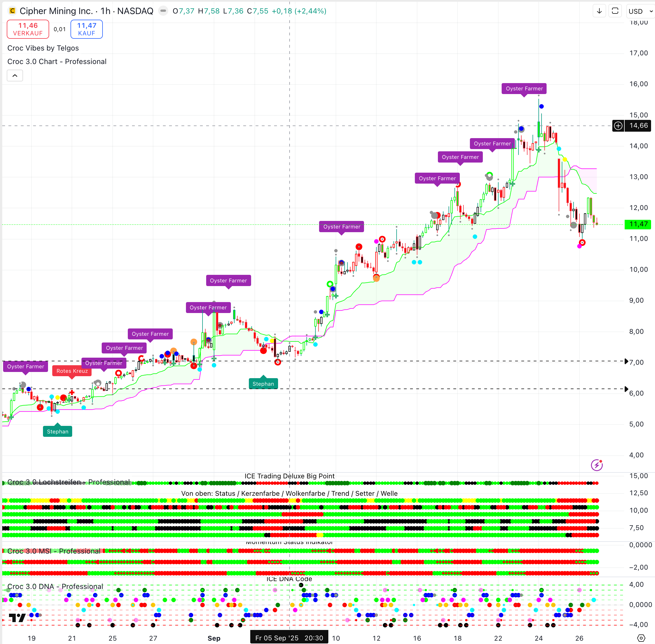
Task: Click the Cipher Mining yellow symbol logo
Action: 12,11
